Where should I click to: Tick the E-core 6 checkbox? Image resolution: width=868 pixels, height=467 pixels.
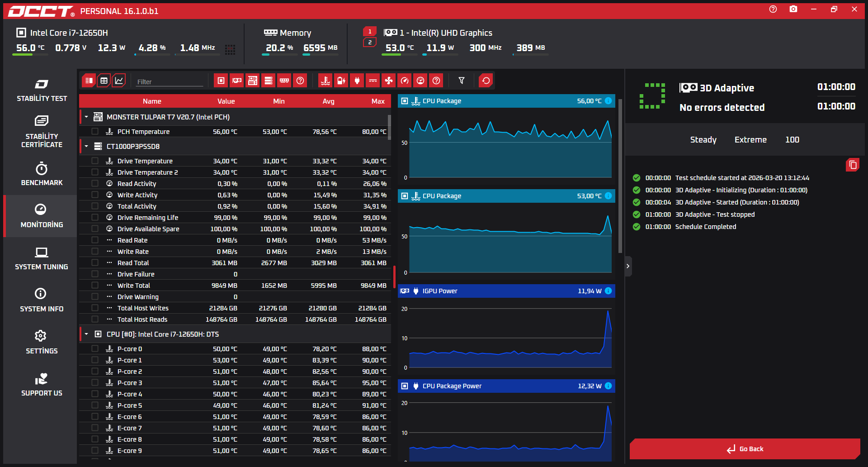pyautogui.click(x=95, y=416)
